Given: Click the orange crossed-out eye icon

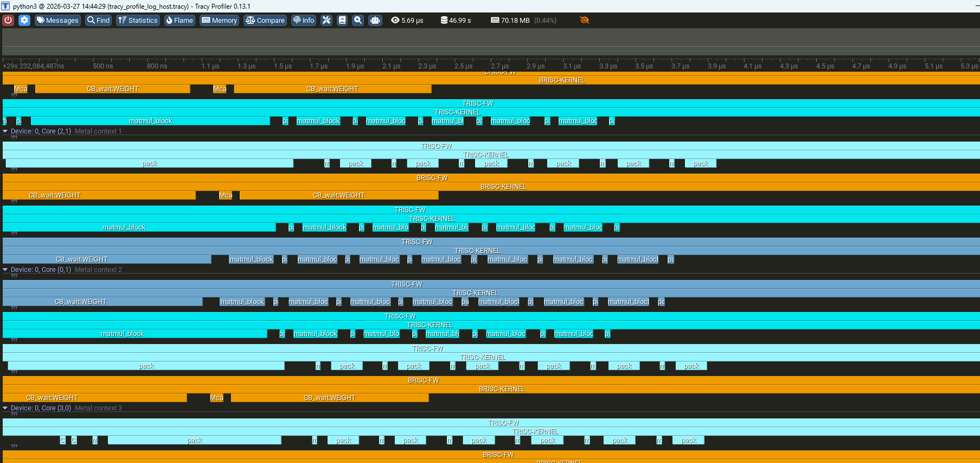Looking at the screenshot, I should pos(584,20).
